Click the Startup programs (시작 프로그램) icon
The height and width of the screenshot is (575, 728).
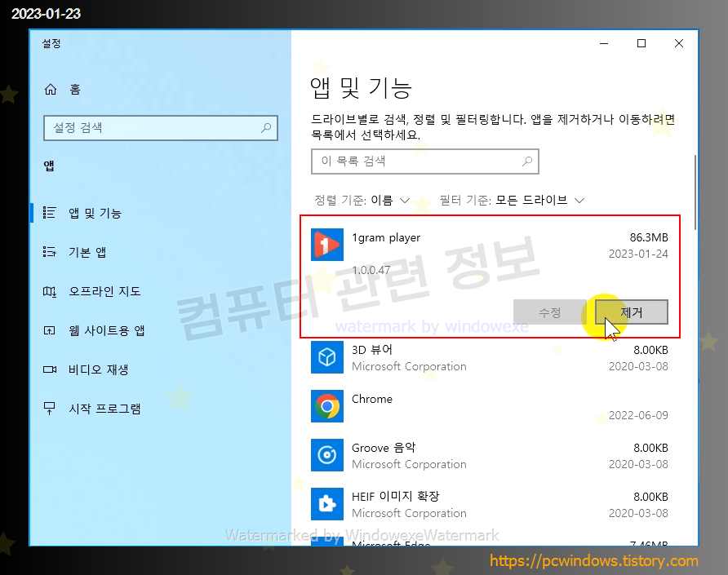click(49, 409)
